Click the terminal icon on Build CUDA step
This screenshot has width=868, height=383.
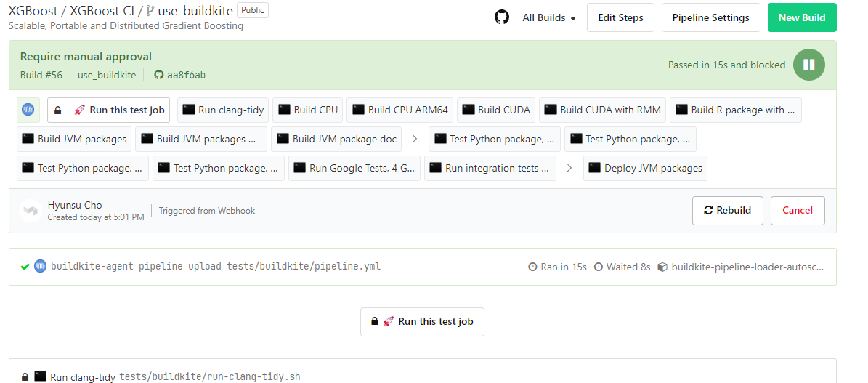(x=469, y=110)
